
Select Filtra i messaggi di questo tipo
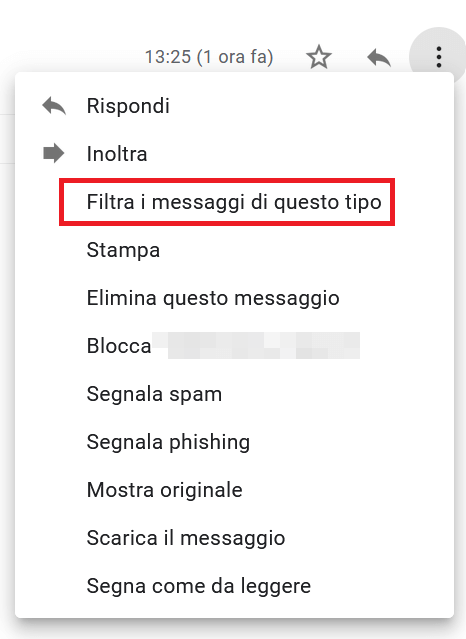(234, 202)
